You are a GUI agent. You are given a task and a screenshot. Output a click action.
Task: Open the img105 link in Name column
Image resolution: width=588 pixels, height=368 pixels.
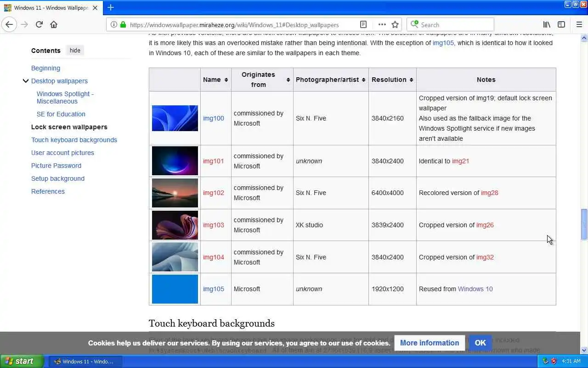(x=214, y=289)
